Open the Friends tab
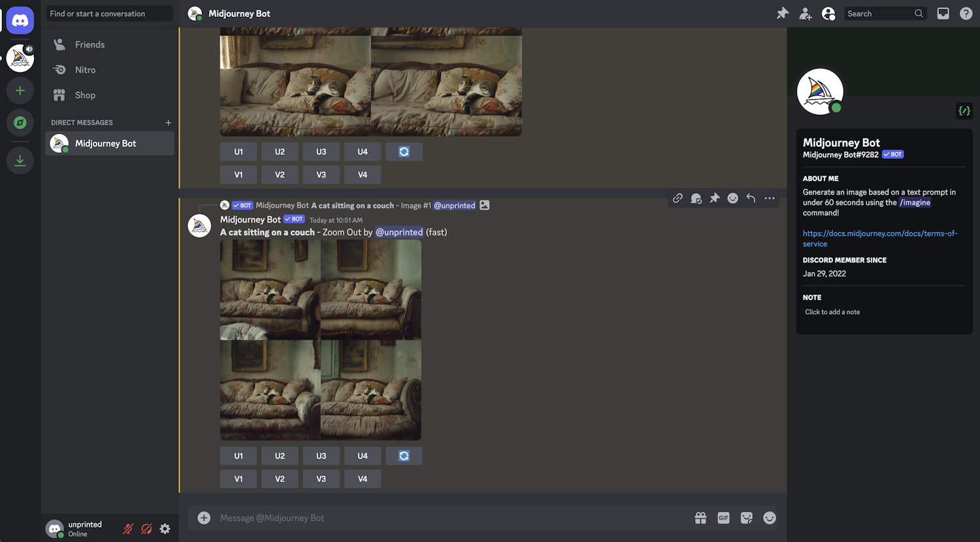 [90, 44]
